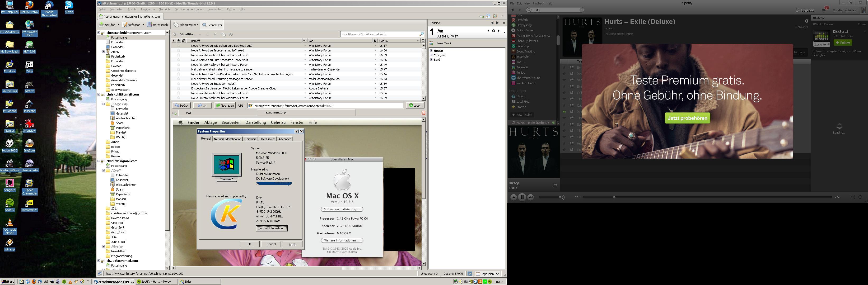The width and height of the screenshot is (868, 285).
Task: Open the Extras menu in Thunderbird
Action: click(x=231, y=9)
